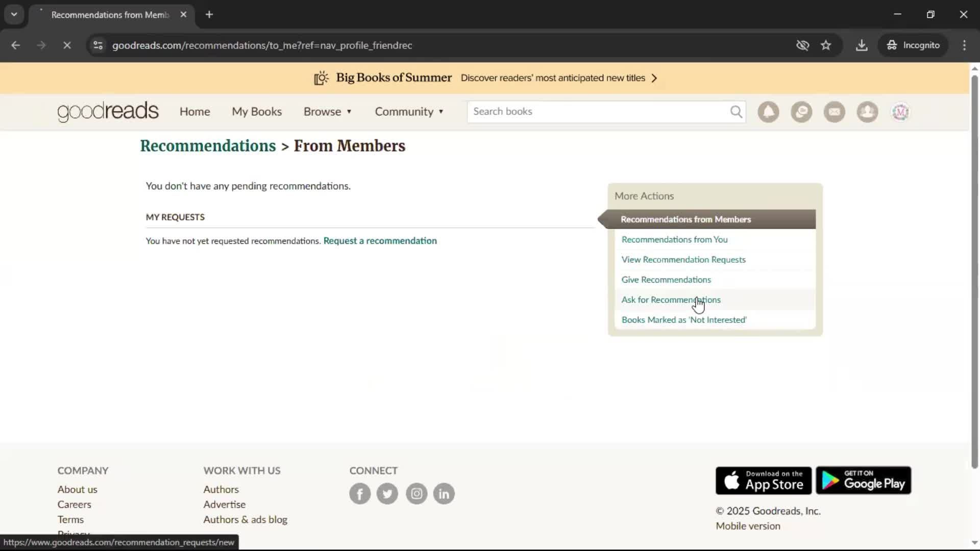Go to Home in navigation

(x=194, y=112)
